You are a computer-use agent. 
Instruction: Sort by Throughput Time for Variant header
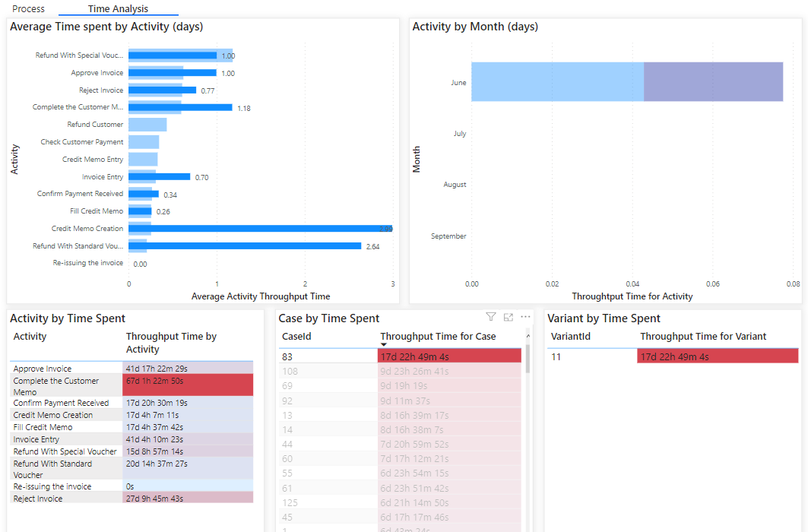point(703,336)
